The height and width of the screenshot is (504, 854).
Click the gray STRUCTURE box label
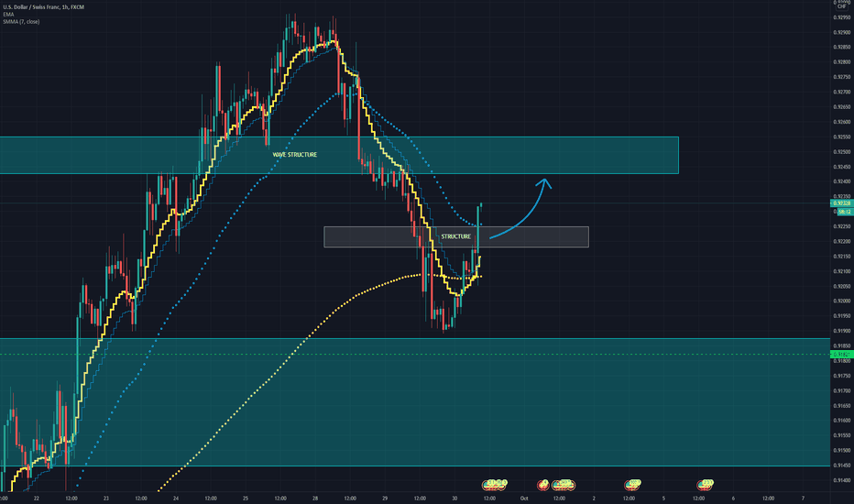(x=456, y=236)
